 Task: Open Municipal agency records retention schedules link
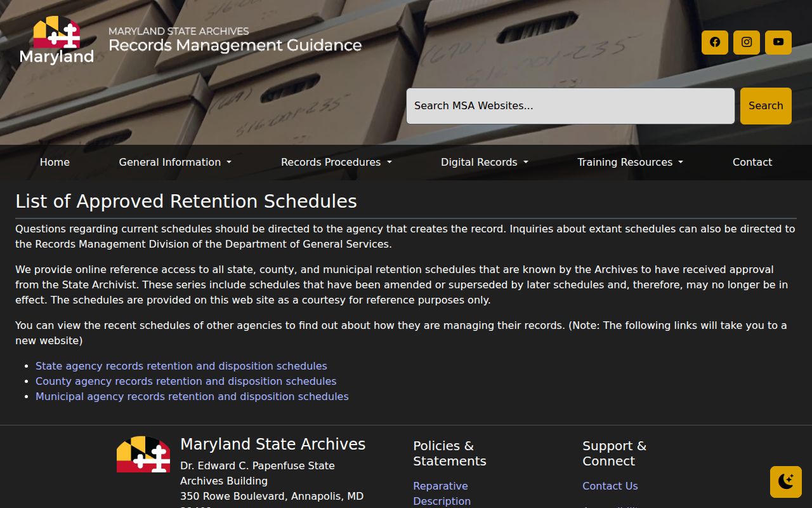point(192,397)
